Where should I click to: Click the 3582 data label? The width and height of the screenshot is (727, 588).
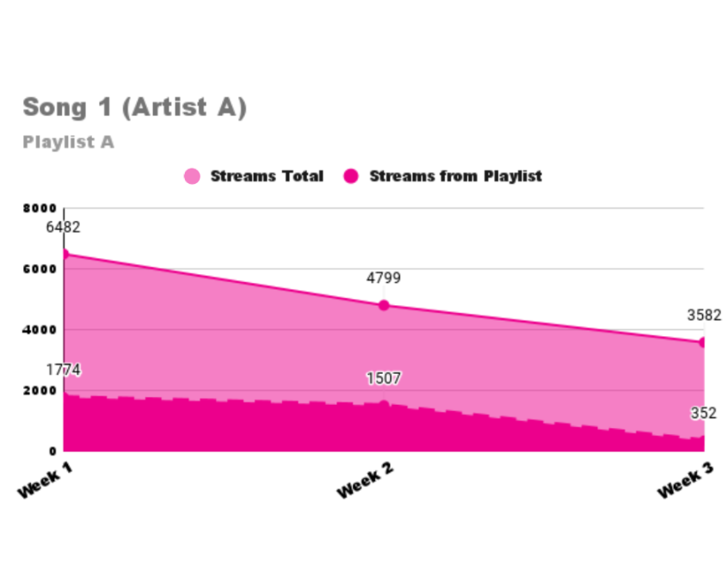coord(705,315)
